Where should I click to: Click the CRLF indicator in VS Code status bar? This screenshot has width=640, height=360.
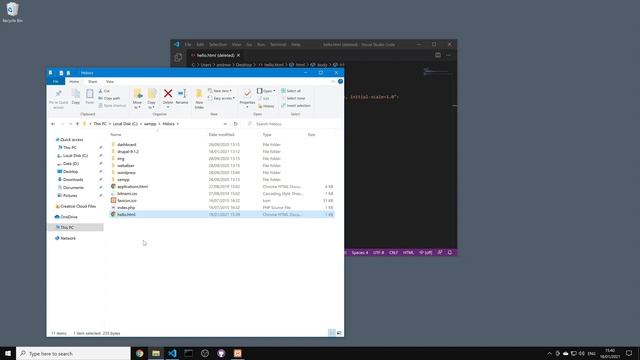coord(393,253)
